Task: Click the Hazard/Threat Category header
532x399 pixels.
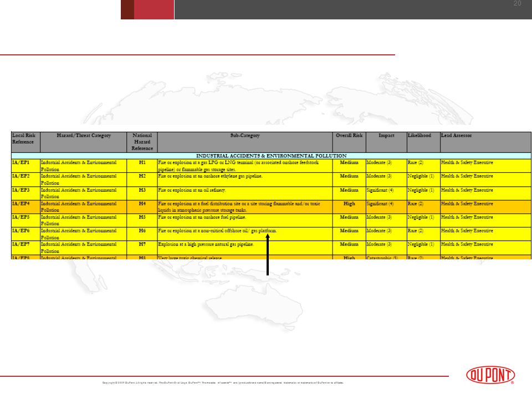Action: pos(84,142)
